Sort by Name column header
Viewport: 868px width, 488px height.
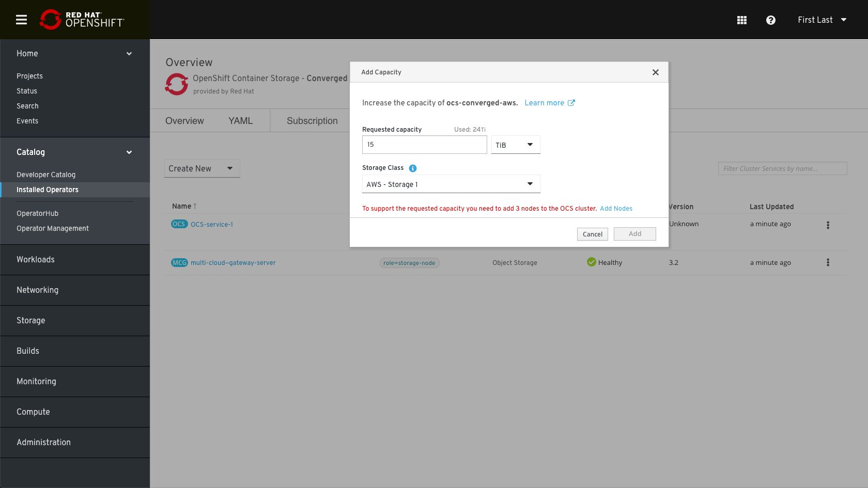(x=184, y=206)
